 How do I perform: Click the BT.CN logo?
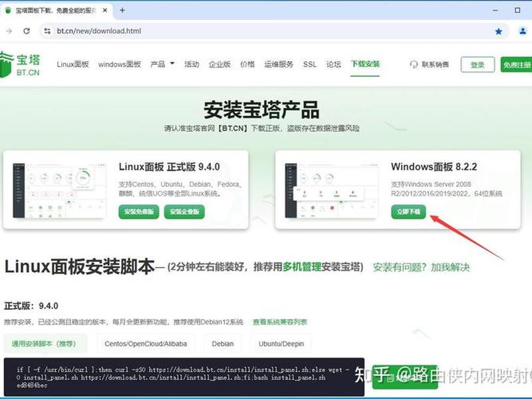[x=21, y=64]
